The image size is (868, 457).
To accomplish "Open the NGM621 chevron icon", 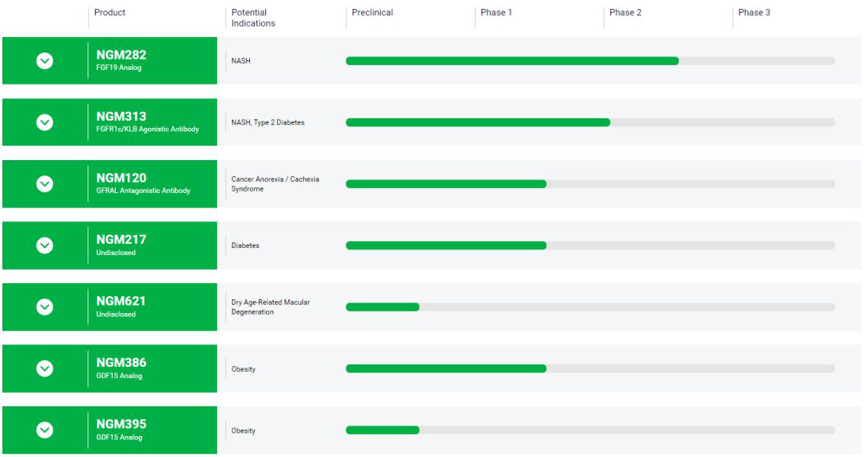I will click(x=45, y=307).
